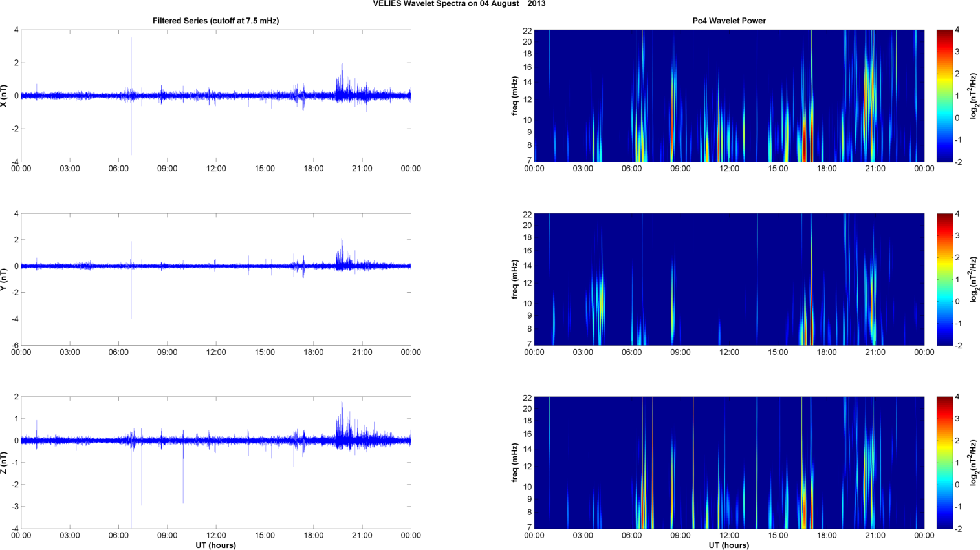Click the VELIES Wavelet Spectra figure title
This screenshot has width=980, height=550.
coord(459,4)
